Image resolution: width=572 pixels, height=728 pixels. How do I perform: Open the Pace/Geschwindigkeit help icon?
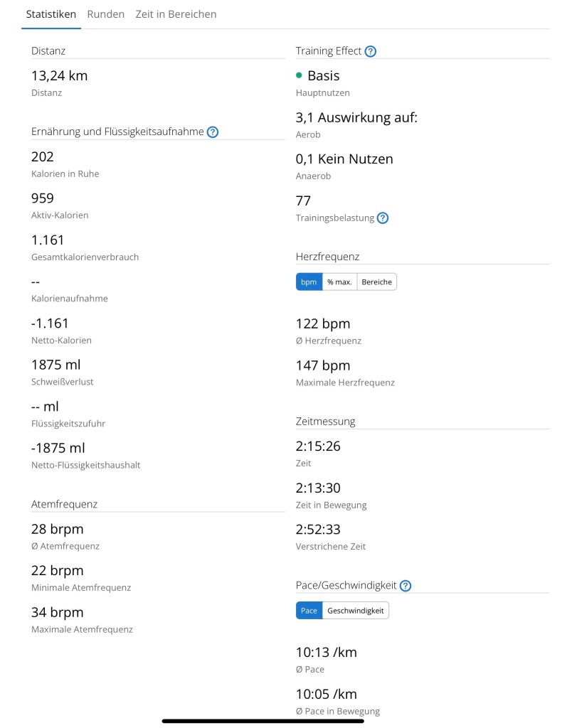(x=406, y=586)
